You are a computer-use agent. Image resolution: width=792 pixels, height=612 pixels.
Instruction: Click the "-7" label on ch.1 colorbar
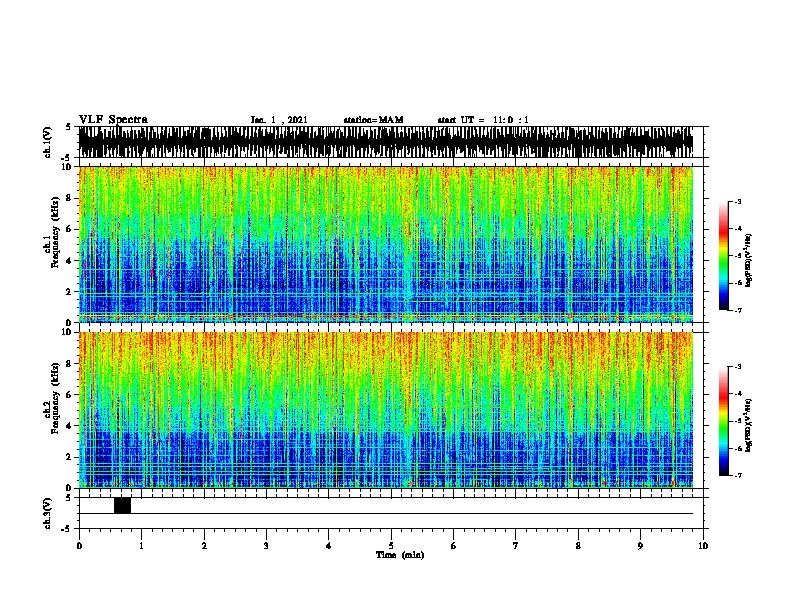pos(737,310)
